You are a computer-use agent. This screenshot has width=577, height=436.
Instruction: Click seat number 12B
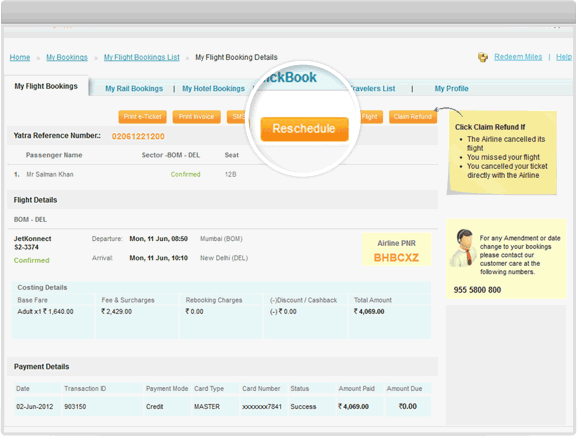[x=230, y=174]
